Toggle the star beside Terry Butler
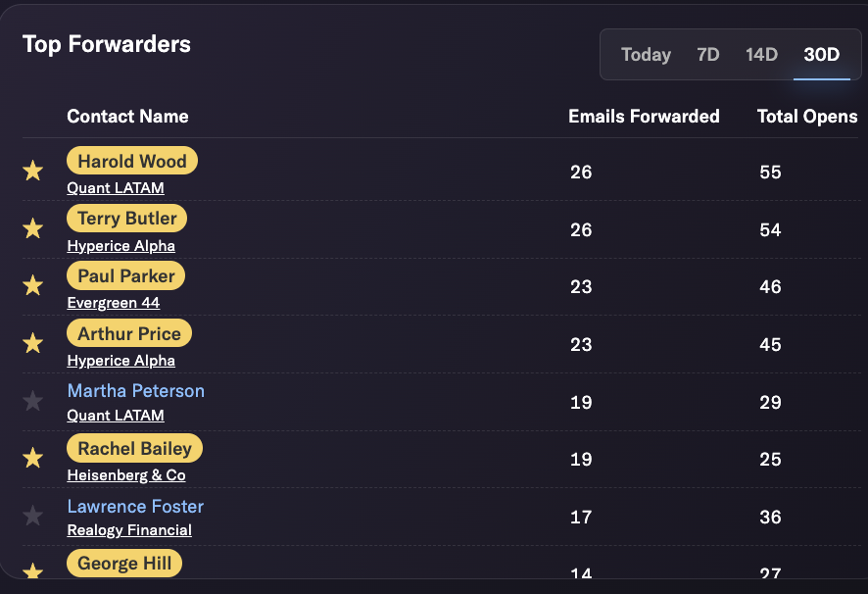 click(32, 228)
